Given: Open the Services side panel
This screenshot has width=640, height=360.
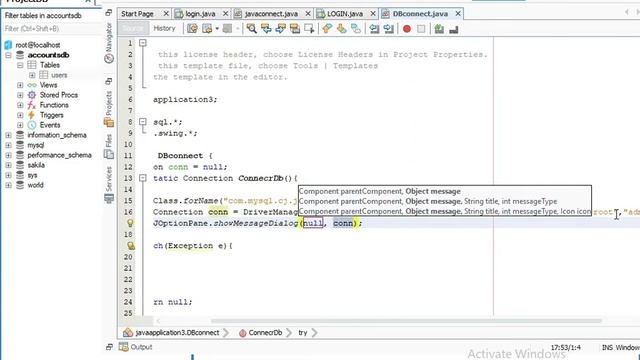Looking at the screenshot, I should 109,184.
